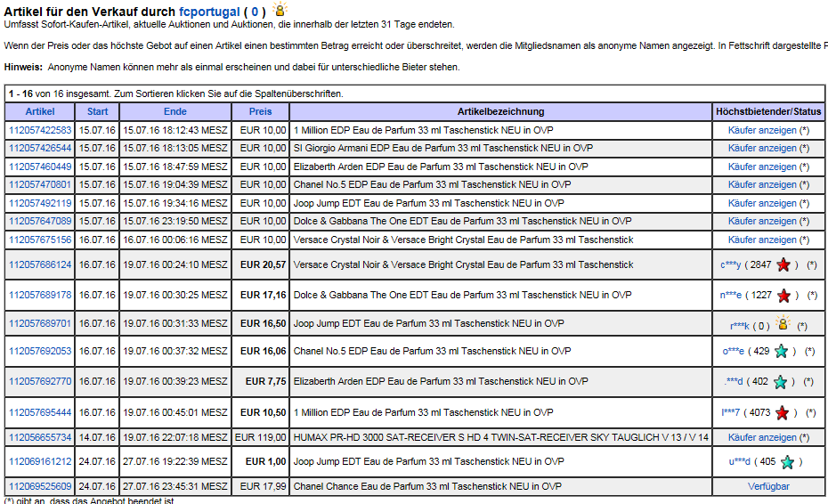Click the new-member icon next to r***k
The height and width of the screenshot is (504, 828).
[783, 323]
